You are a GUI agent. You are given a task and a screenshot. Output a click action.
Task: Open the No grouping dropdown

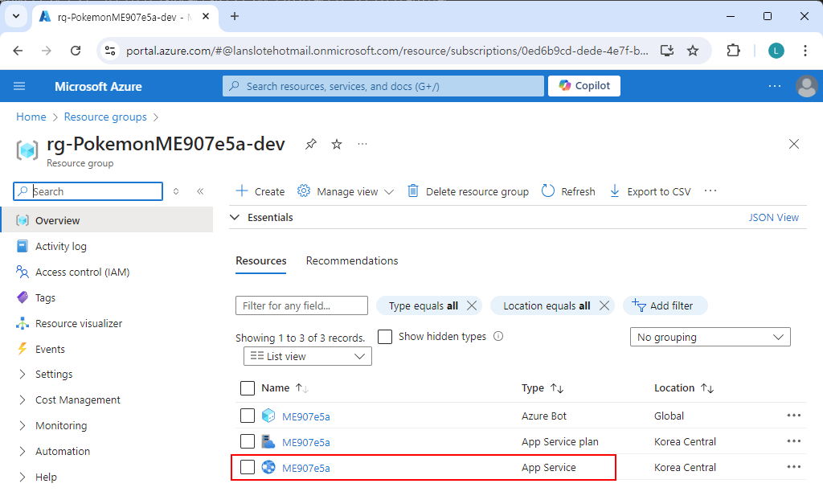tap(710, 337)
